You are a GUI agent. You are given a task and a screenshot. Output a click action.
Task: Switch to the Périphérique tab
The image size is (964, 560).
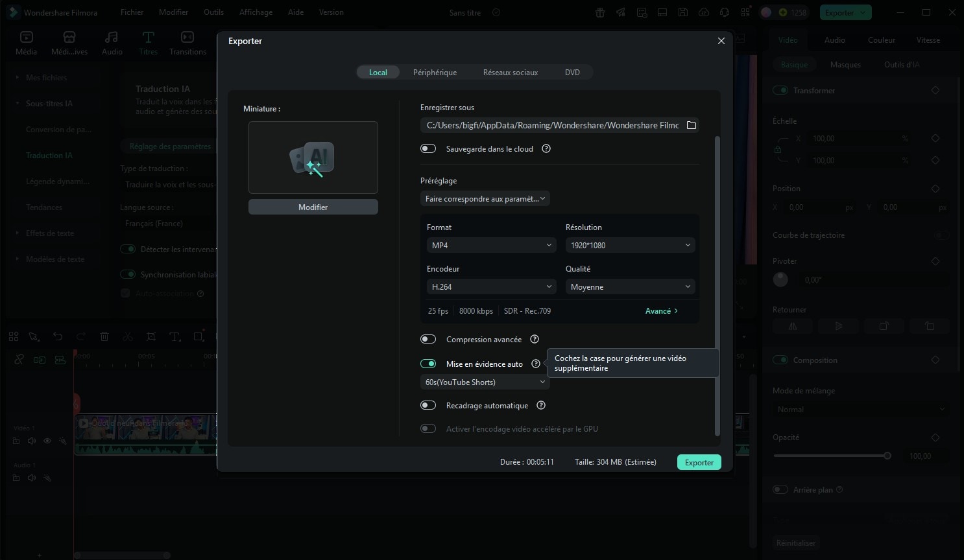pos(435,73)
